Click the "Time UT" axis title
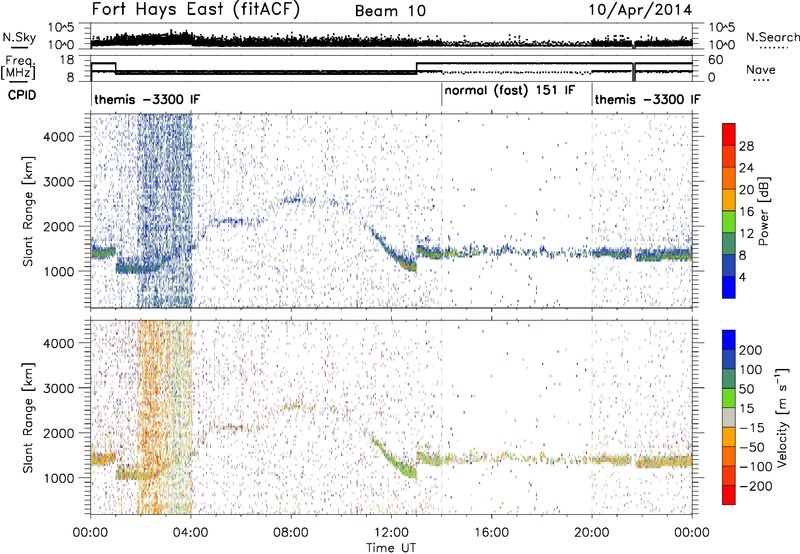 [x=391, y=548]
